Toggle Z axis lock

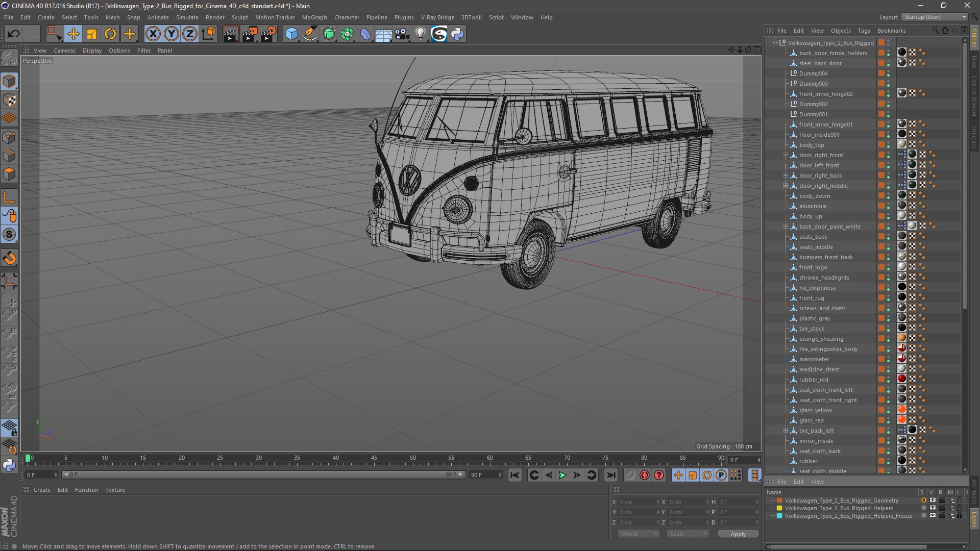coord(190,34)
